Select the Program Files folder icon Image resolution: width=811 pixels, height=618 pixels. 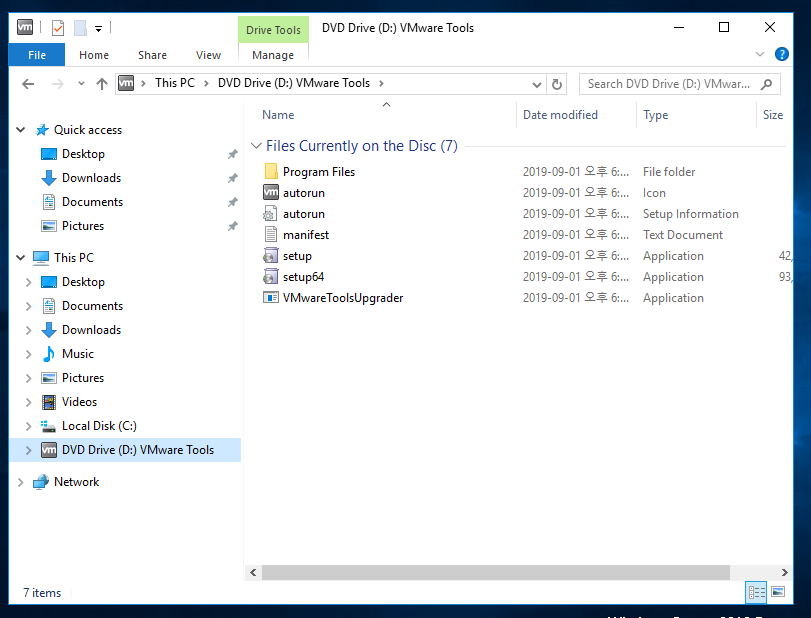coord(271,171)
